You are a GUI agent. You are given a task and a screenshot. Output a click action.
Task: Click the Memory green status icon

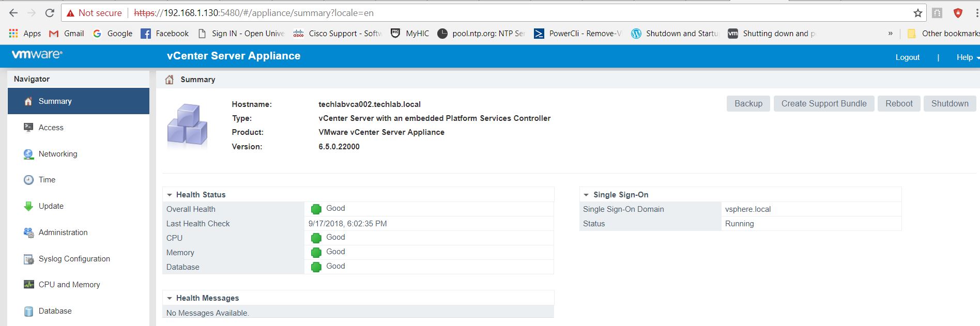point(316,252)
